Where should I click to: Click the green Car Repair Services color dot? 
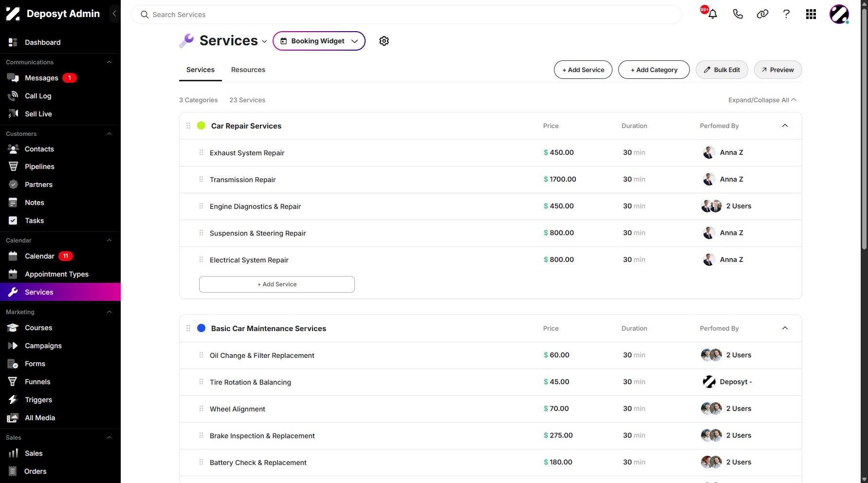tap(201, 126)
